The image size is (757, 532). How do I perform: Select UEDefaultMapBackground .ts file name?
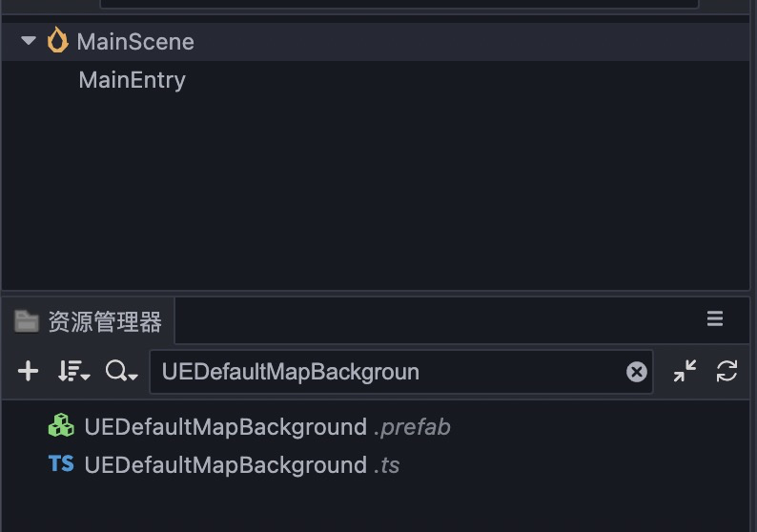[225, 465]
